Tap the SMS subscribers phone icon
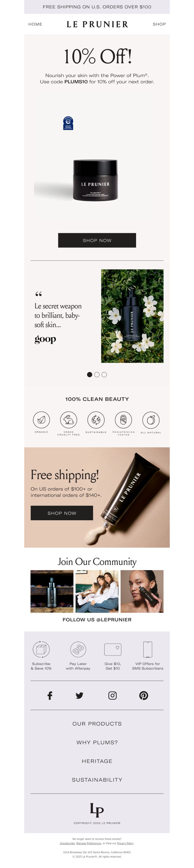The width and height of the screenshot is (194, 868). coord(147,649)
